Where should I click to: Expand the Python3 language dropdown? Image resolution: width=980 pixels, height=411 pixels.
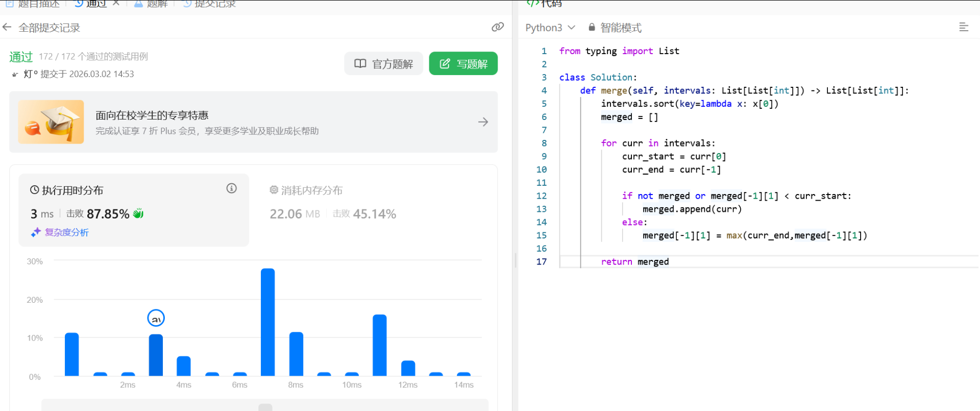(550, 28)
